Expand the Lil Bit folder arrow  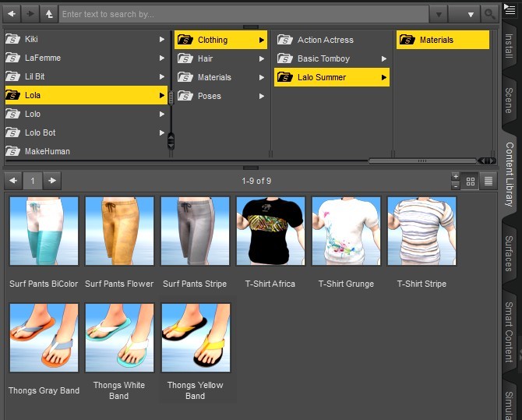(162, 76)
